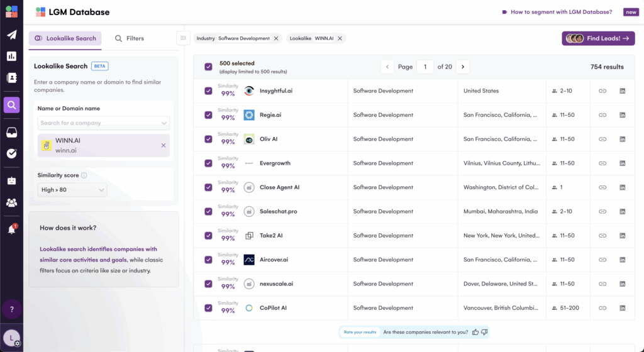Open the checkmark tasks sidebar icon

point(11,153)
